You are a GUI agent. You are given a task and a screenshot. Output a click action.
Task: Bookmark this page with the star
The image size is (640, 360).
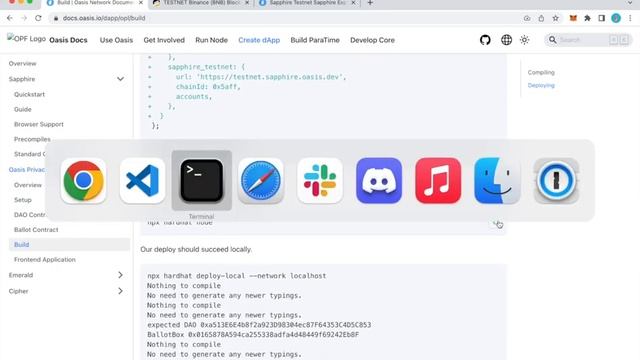(x=556, y=18)
